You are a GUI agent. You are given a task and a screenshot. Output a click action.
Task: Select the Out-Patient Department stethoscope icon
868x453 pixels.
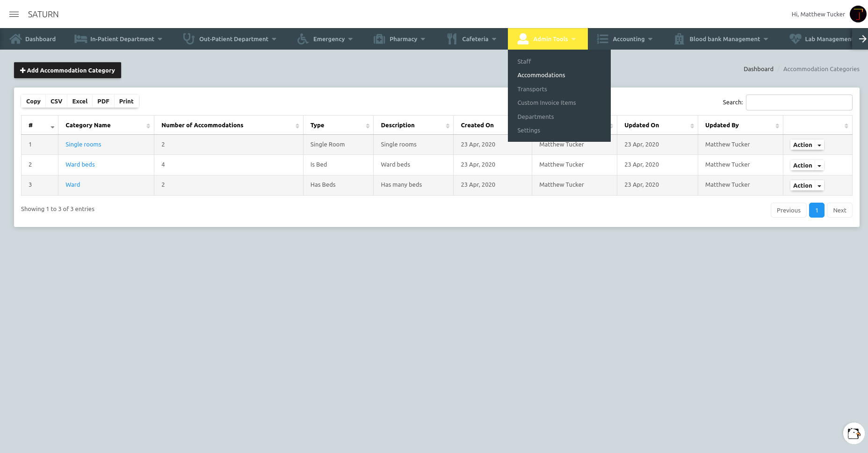pos(188,38)
